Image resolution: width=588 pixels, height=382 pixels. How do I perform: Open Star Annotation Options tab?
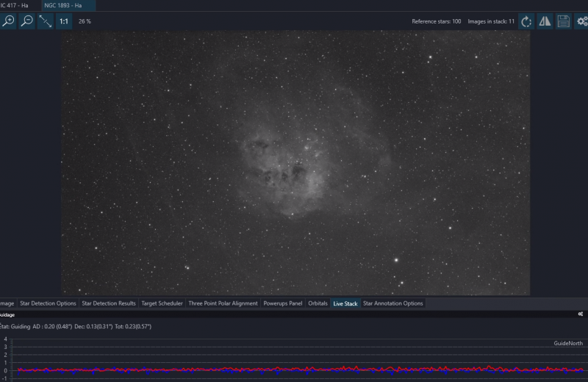[393, 303]
